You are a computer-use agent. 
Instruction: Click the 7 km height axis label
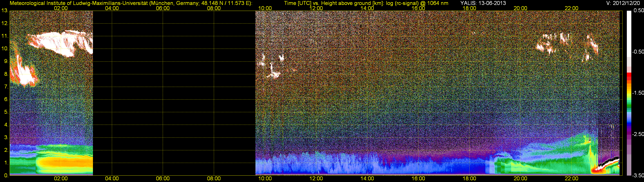coord(6,87)
